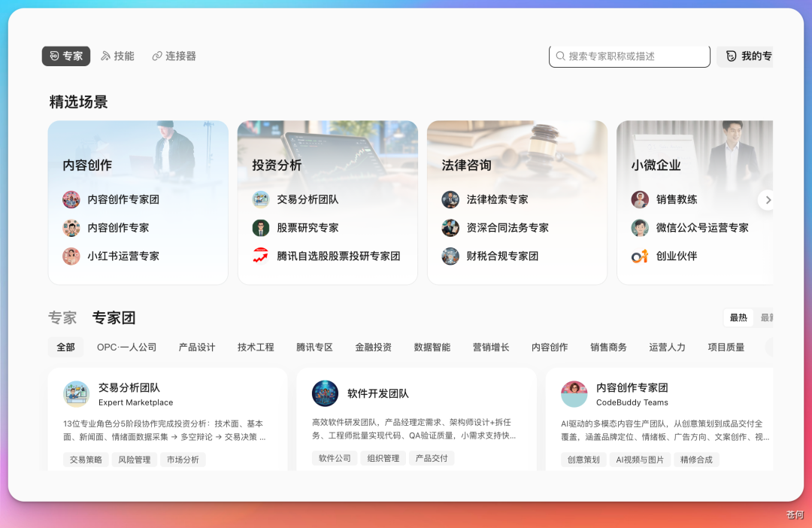The image size is (812, 528).
Task: Open 内容创作专家团 in 精选场景 list
Action: (123, 199)
